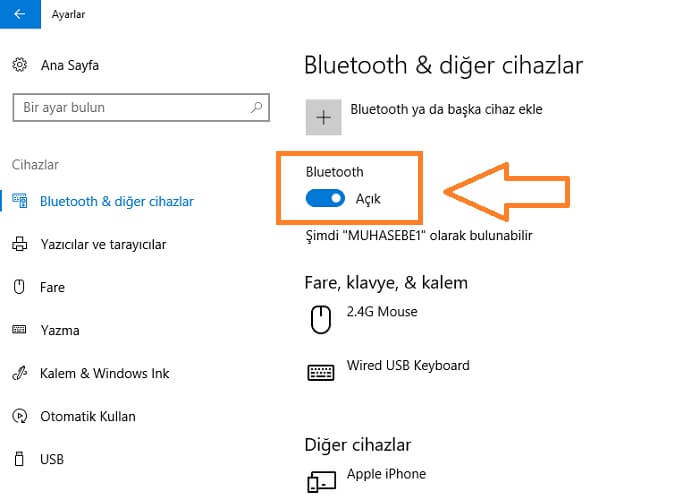This screenshot has width=700, height=500.
Task: Turn off the Bluetooth toggle switch
Action: pyautogui.click(x=325, y=199)
